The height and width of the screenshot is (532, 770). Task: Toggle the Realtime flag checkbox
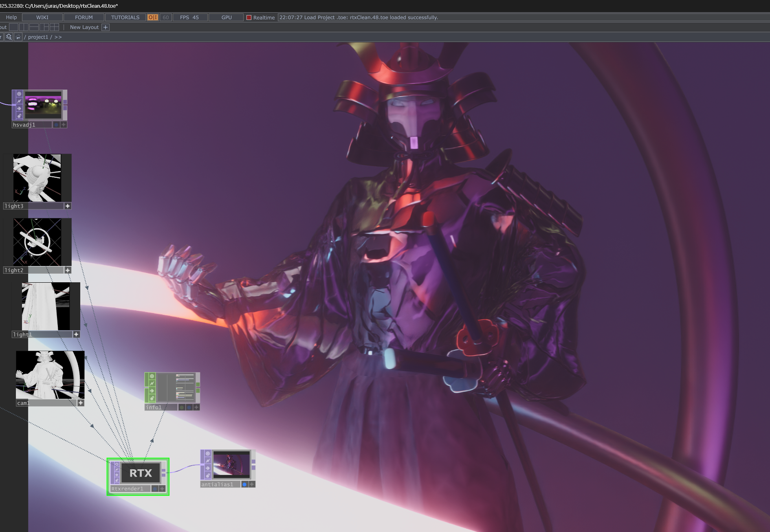point(249,18)
